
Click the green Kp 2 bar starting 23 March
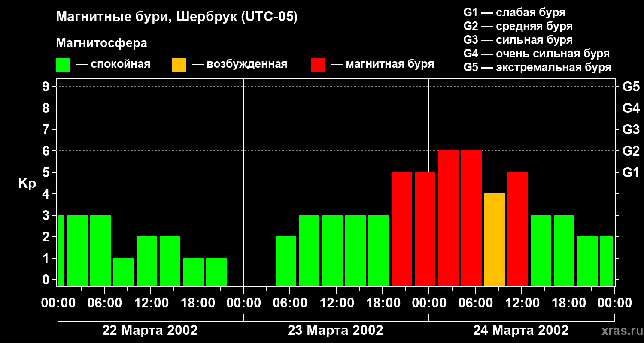pyautogui.click(x=286, y=262)
